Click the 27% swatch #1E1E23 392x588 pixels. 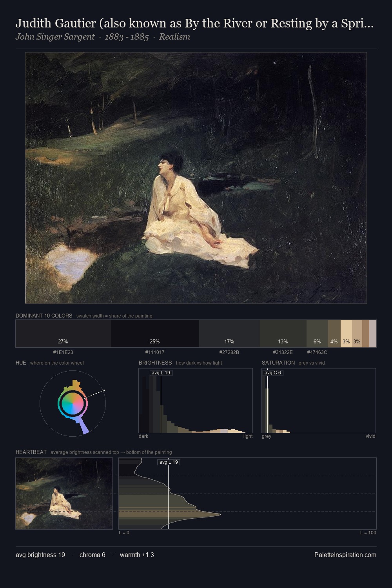63,334
